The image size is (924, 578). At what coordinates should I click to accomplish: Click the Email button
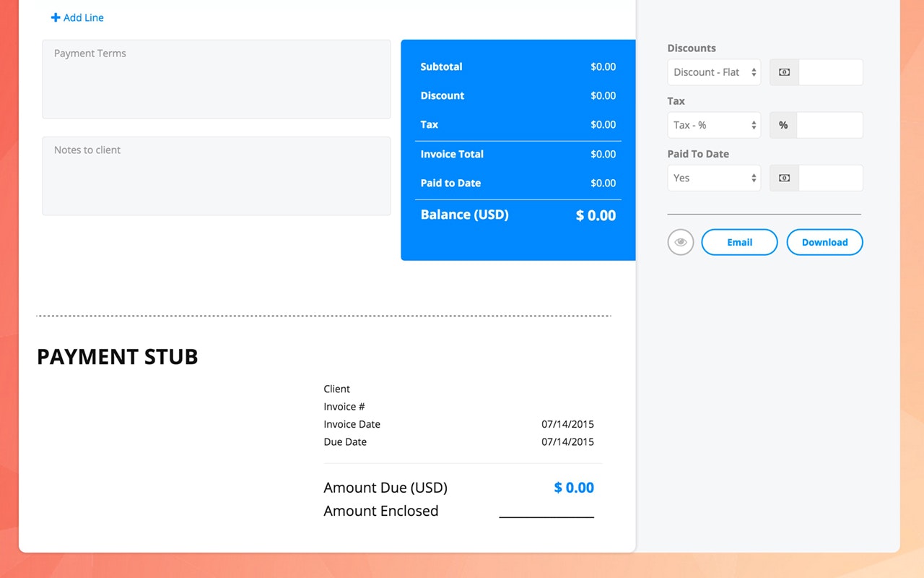(x=739, y=242)
